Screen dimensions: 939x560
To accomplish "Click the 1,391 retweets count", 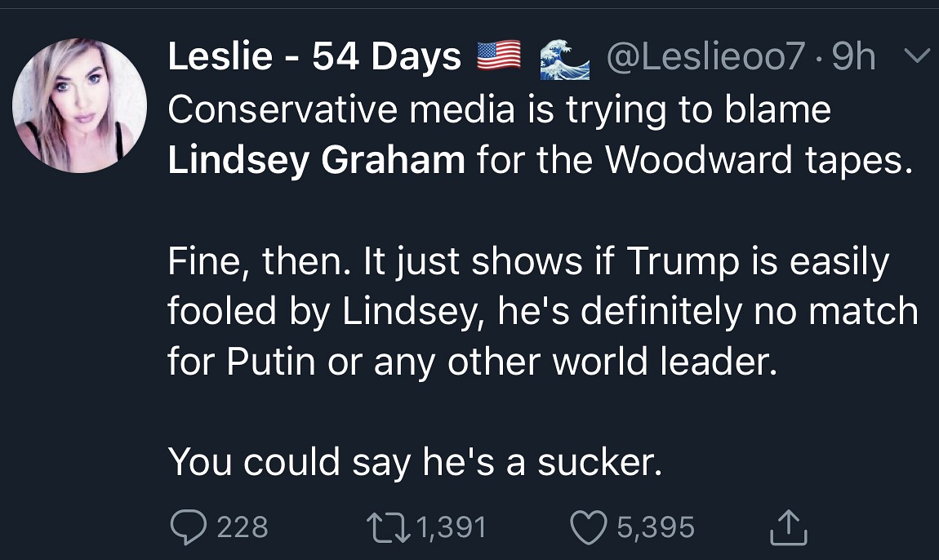I will click(451, 527).
